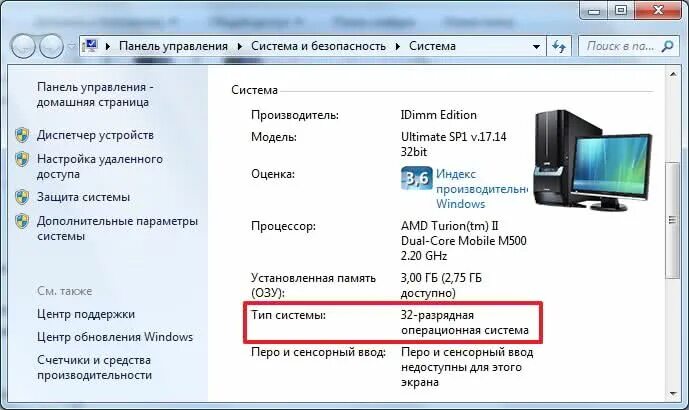Click the Оценка label
This screenshot has width=689, height=410.
click(273, 174)
